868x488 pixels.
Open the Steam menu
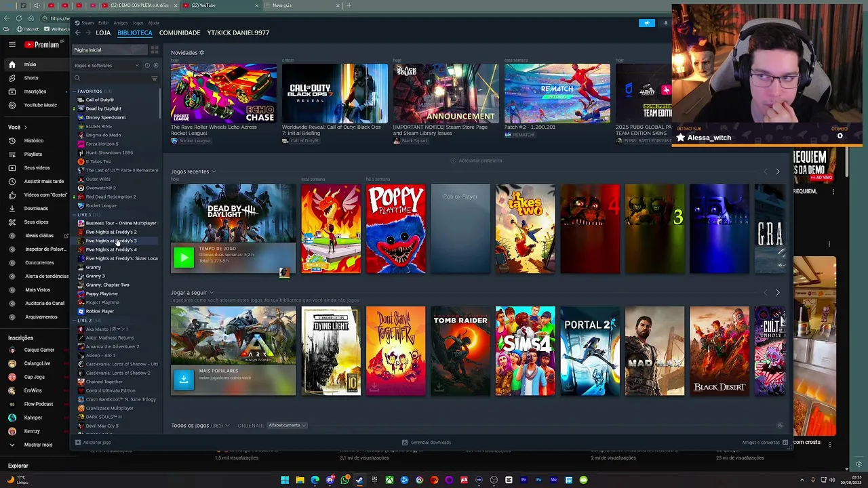point(88,23)
